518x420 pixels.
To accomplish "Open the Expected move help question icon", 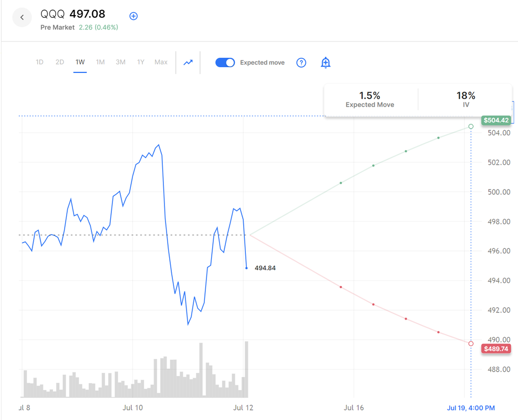I will (x=301, y=62).
